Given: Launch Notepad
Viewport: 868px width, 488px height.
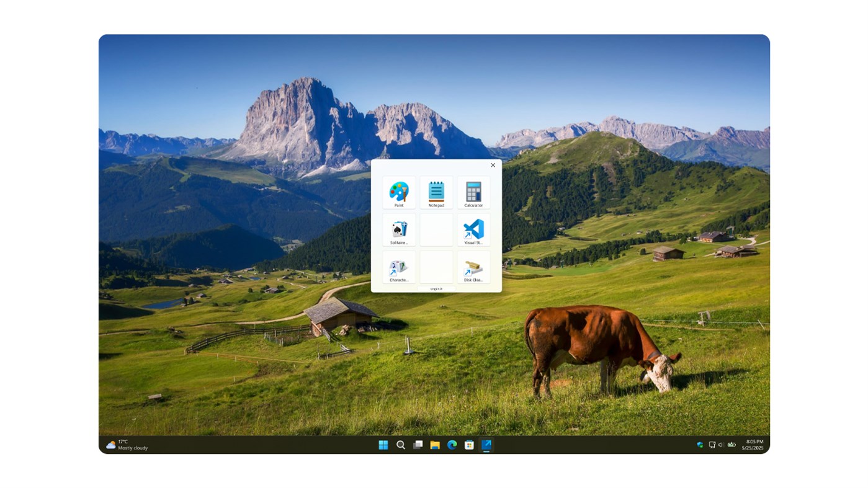Looking at the screenshot, I should (x=436, y=191).
